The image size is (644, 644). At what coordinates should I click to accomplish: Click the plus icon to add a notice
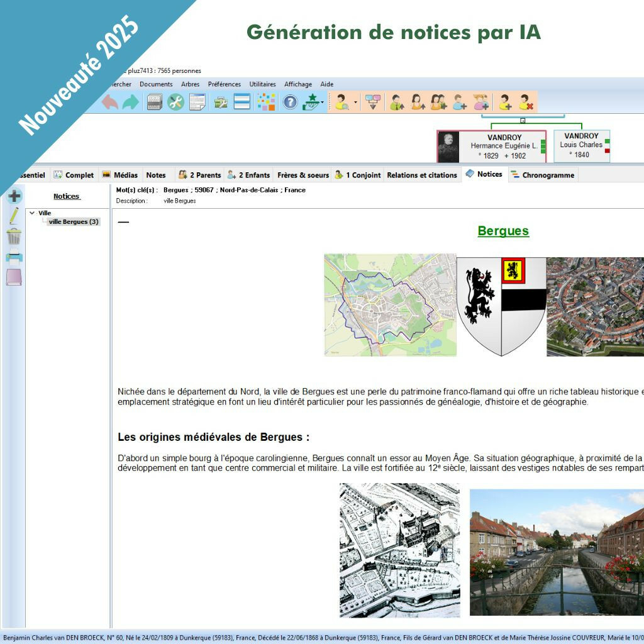(14, 196)
